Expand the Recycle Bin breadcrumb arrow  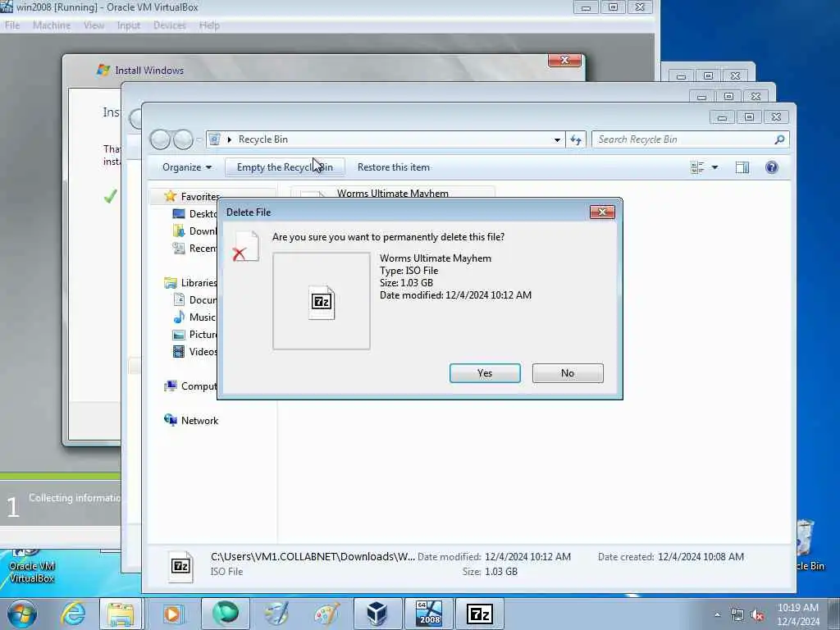[x=230, y=139]
